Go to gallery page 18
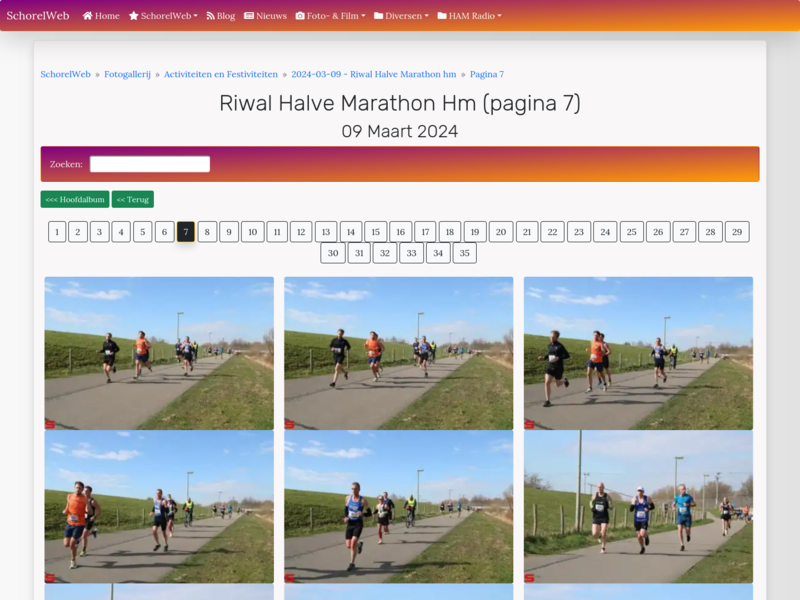This screenshot has height=600, width=800. tap(450, 232)
